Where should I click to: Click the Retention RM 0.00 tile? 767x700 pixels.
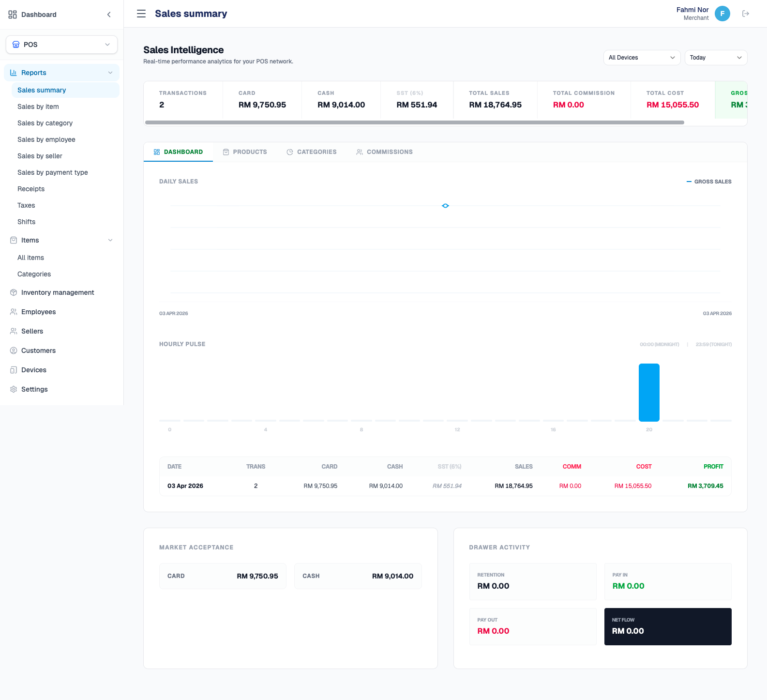point(533,581)
